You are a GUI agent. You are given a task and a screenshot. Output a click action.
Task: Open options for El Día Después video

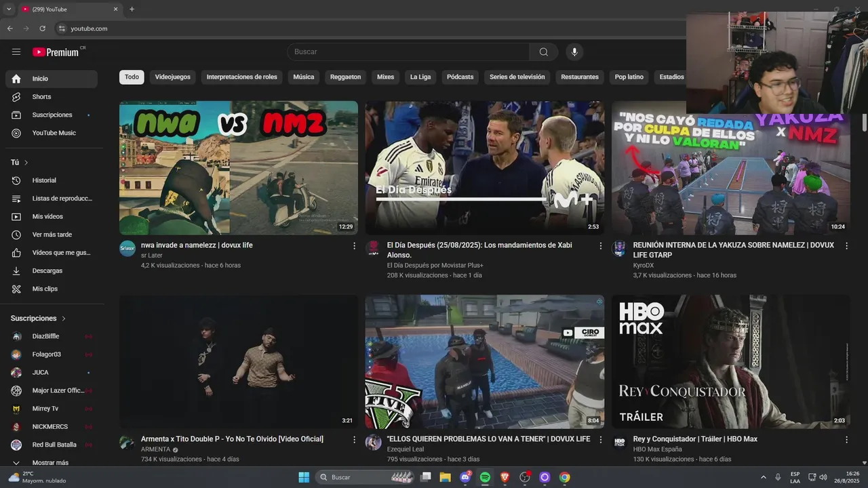click(x=600, y=246)
